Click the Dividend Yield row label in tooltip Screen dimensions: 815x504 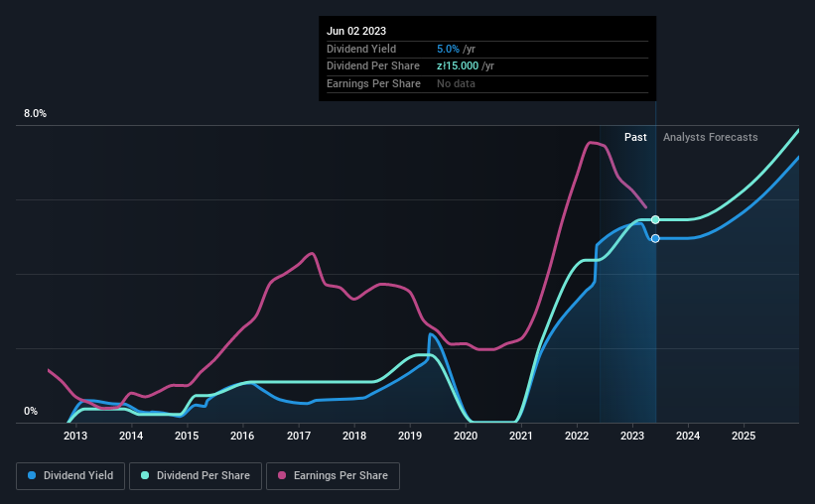361,49
